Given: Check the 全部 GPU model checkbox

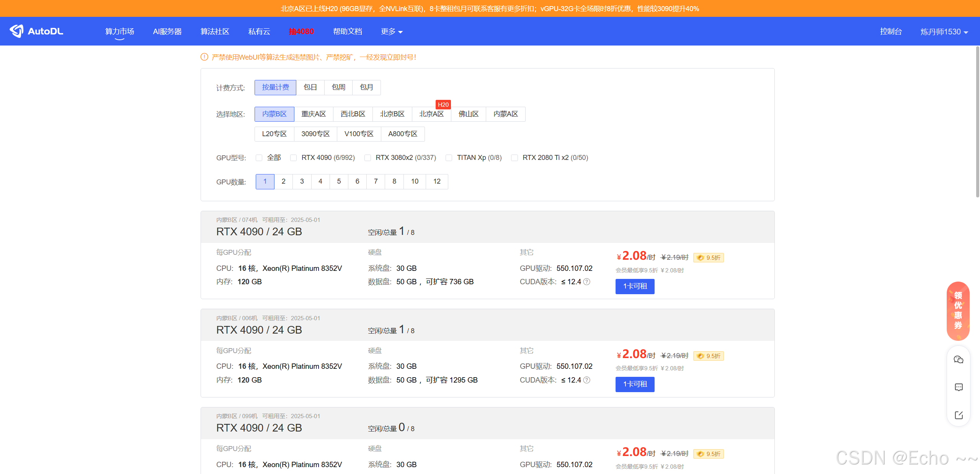Looking at the screenshot, I should tap(259, 158).
